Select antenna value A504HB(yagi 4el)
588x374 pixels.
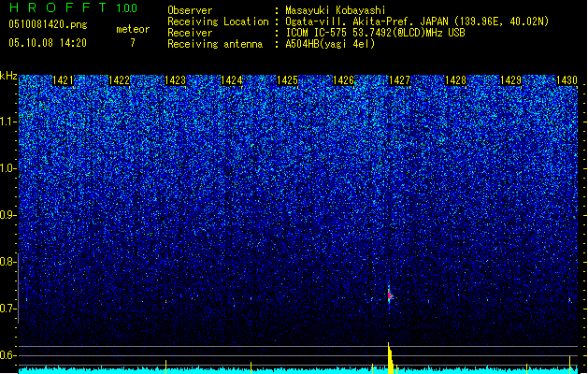point(330,44)
